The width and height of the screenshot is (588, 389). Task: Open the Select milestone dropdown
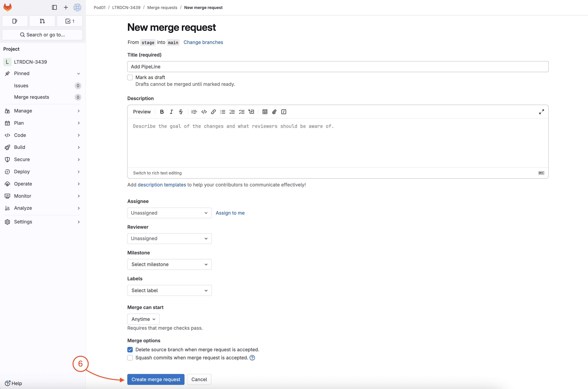click(169, 265)
